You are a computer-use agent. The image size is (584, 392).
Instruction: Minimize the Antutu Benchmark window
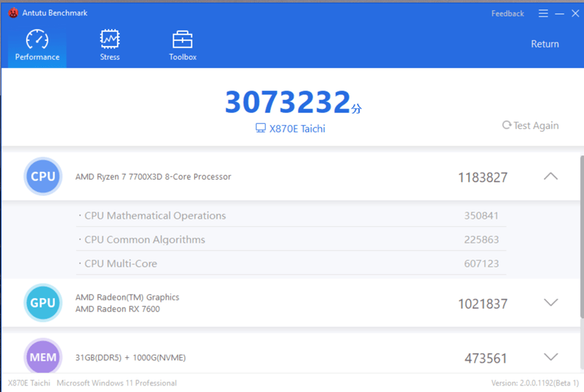tap(559, 14)
